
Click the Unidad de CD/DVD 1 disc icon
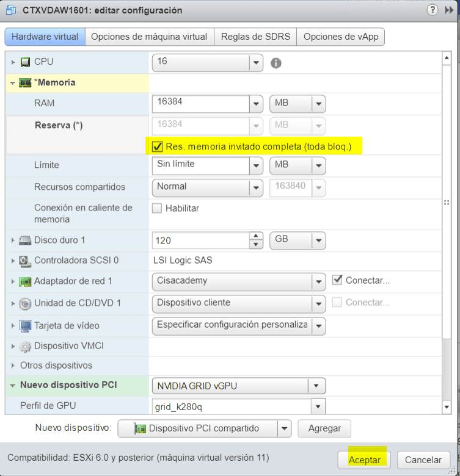pyautogui.click(x=25, y=303)
